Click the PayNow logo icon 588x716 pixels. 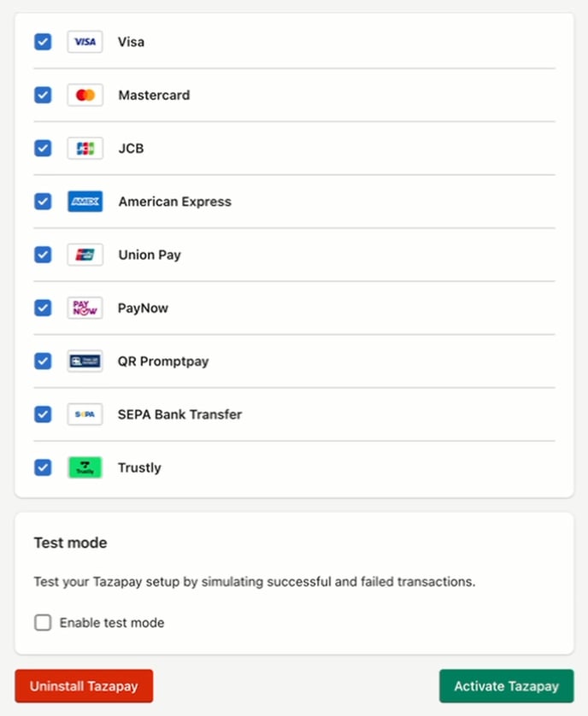(85, 308)
